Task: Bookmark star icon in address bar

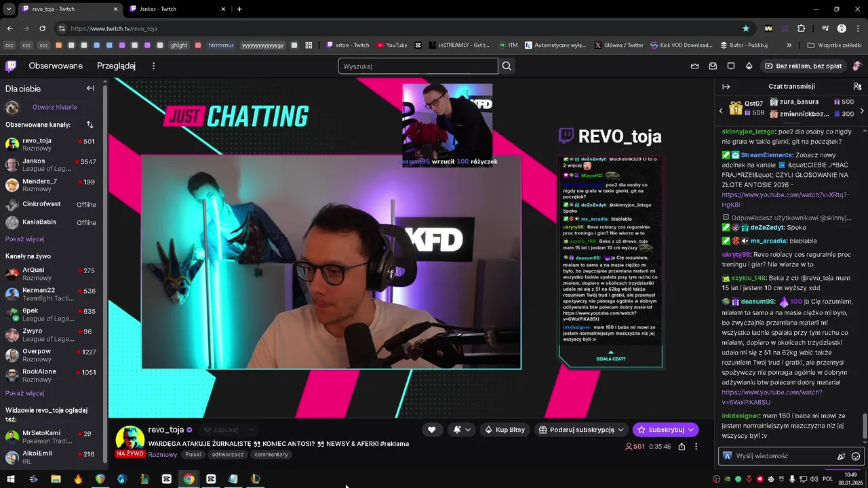Action: (x=746, y=28)
